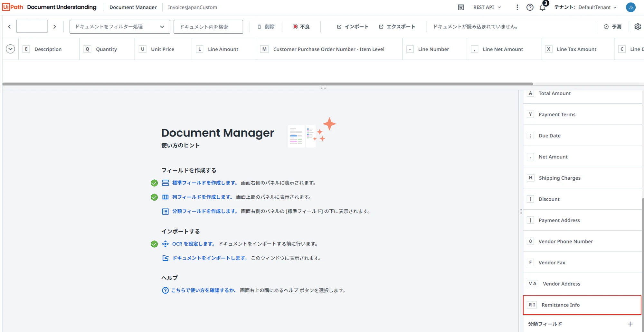Open the JS user avatar menu
644x332 pixels.
point(630,7)
